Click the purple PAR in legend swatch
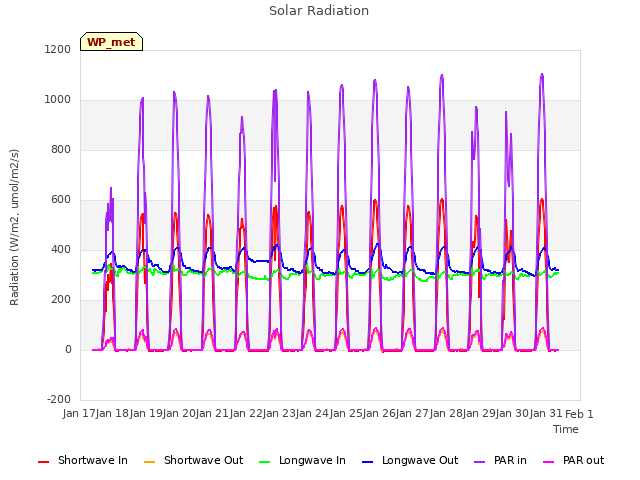Screen dimensions: 640x480 point(480,462)
